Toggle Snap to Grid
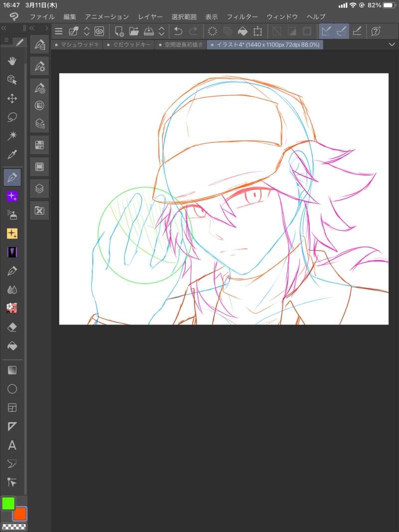Viewport: 399px width, 532px height. point(357,31)
